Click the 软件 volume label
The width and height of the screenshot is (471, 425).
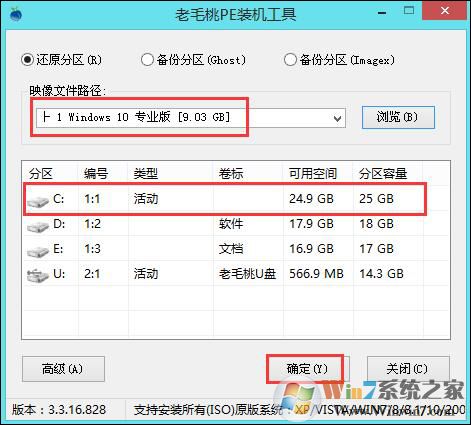tap(231, 224)
